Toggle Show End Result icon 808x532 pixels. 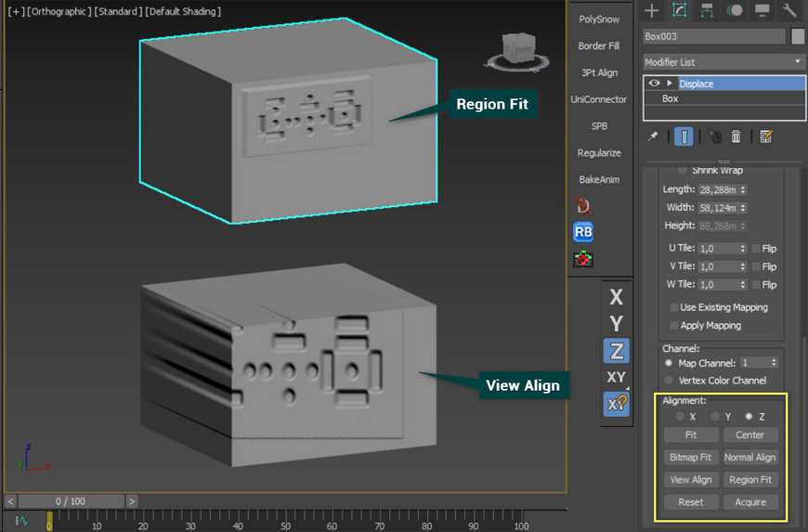tap(684, 136)
